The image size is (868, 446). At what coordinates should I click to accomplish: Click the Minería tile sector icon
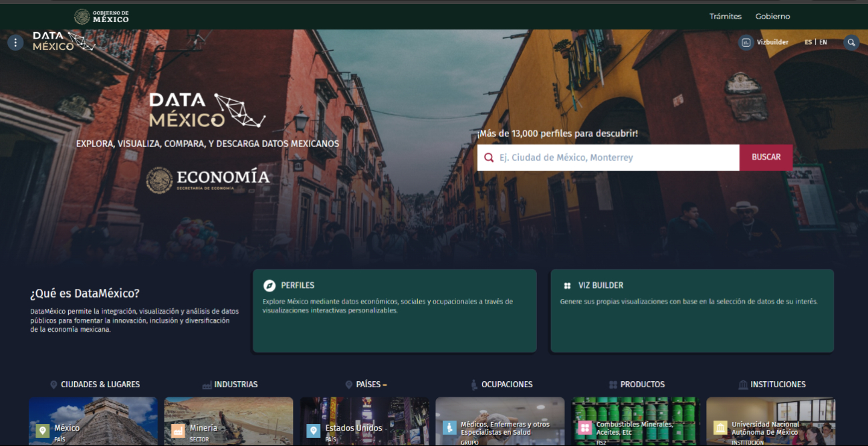tap(178, 430)
